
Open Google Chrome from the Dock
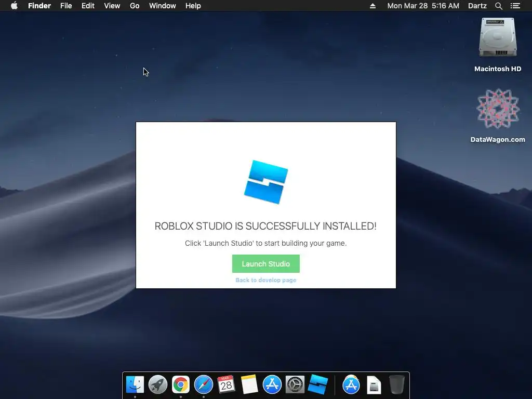(180, 384)
